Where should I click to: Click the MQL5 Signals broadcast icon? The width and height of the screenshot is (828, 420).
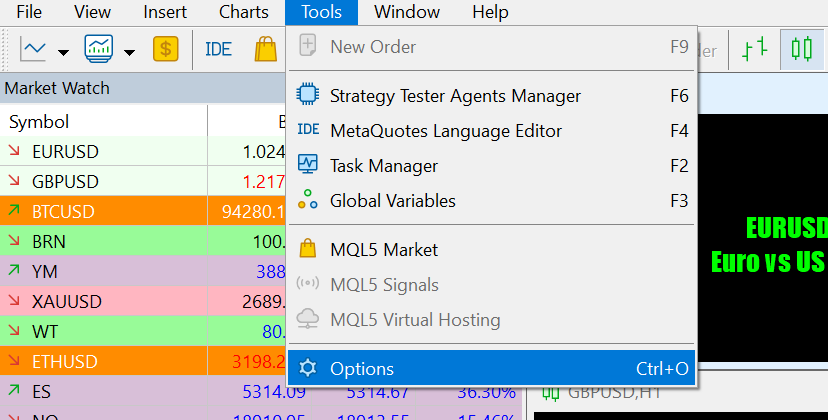pyautogui.click(x=307, y=283)
